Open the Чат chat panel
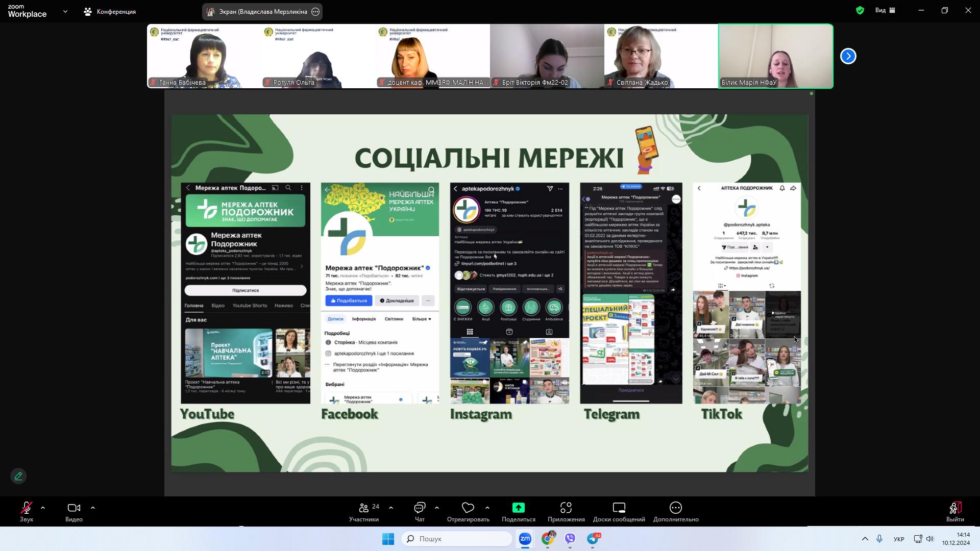 pos(420,512)
